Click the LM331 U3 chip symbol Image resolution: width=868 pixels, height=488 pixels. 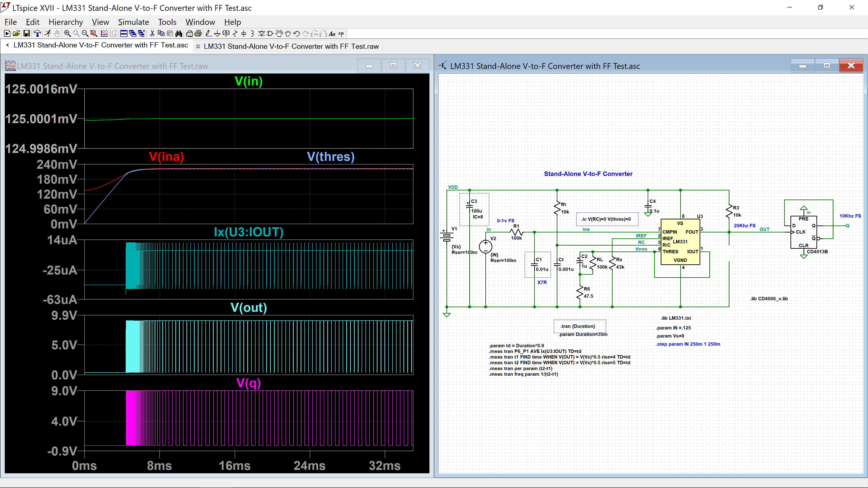(x=680, y=242)
